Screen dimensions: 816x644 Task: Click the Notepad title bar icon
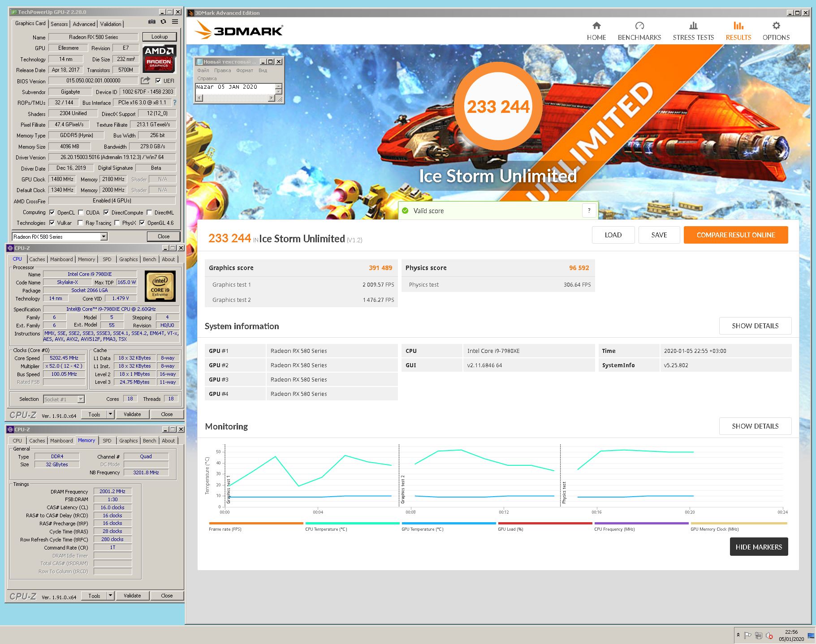(x=199, y=61)
